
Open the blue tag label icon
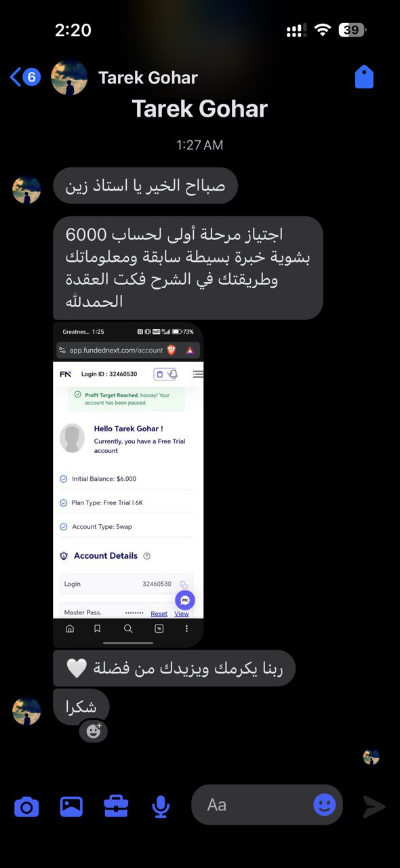click(364, 77)
